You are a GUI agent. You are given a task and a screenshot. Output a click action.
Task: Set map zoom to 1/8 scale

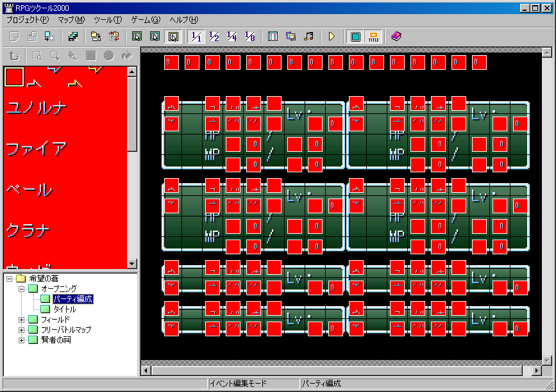[x=250, y=37]
